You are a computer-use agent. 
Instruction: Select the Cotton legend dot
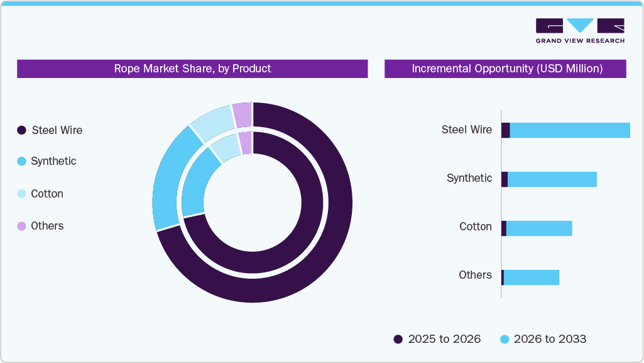(x=22, y=194)
